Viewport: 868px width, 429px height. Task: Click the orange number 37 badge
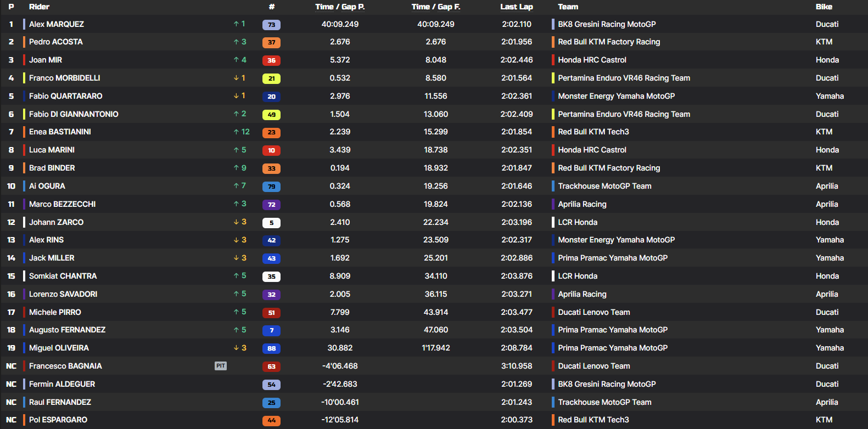271,42
